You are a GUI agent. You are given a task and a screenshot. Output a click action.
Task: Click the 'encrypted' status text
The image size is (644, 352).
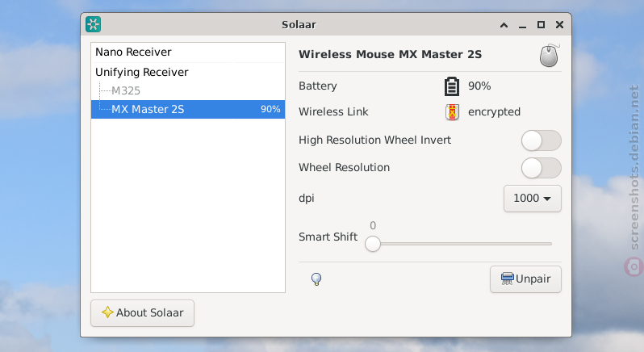coord(494,112)
